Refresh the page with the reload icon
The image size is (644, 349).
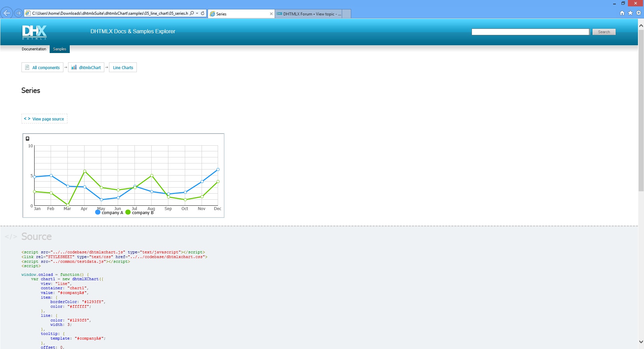203,13
